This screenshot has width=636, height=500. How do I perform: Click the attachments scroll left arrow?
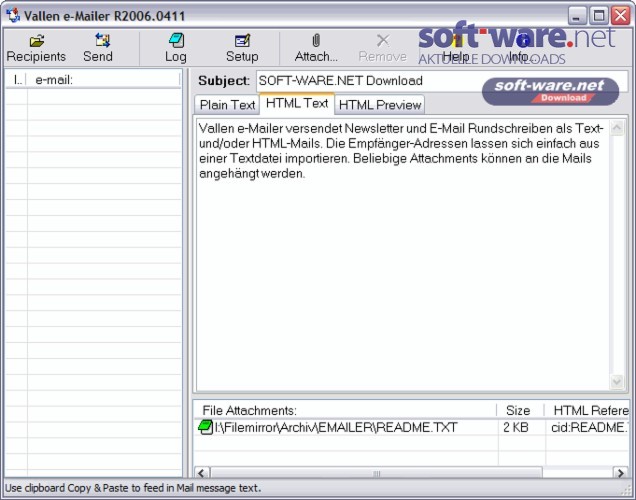tap(202, 473)
